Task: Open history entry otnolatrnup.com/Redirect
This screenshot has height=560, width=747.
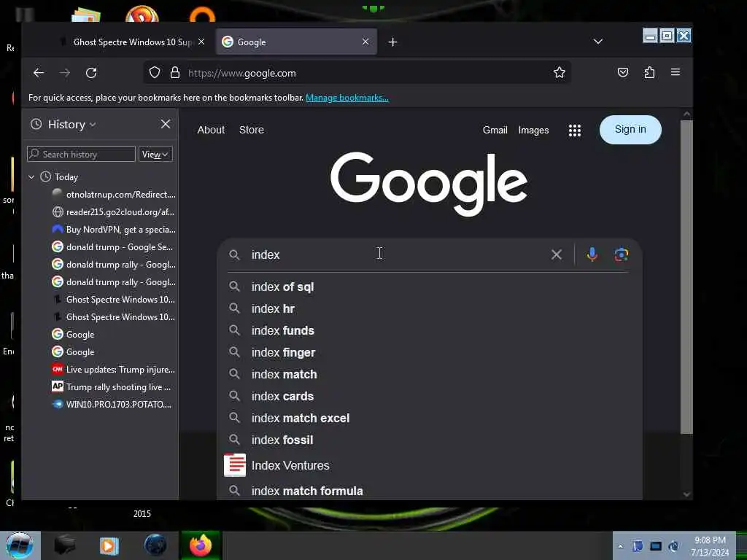Action: [113, 194]
